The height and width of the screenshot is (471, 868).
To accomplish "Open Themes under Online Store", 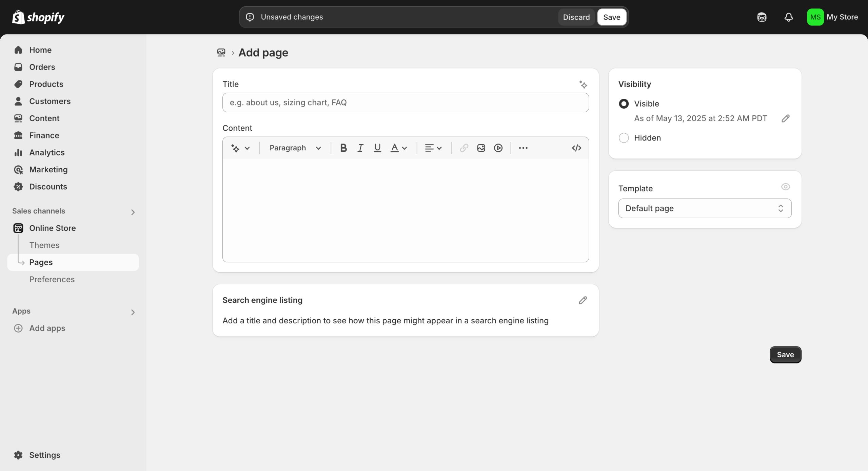I will [44, 245].
